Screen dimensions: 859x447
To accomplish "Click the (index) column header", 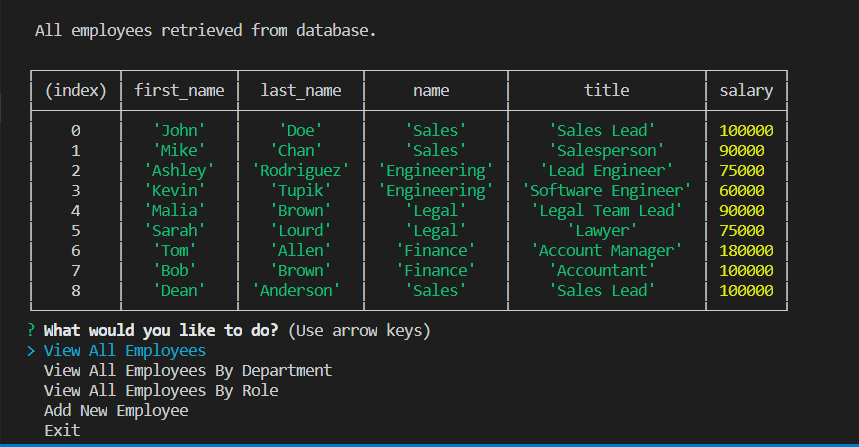I will (x=76, y=90).
